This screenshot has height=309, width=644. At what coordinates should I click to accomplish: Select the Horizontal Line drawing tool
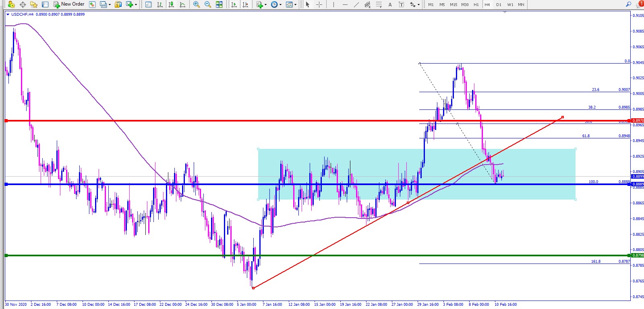(x=345, y=4)
